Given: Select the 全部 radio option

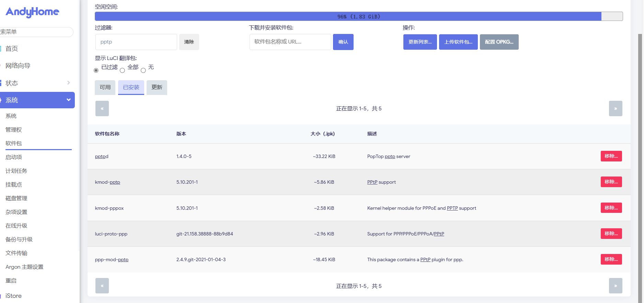Looking at the screenshot, I should tap(122, 70).
